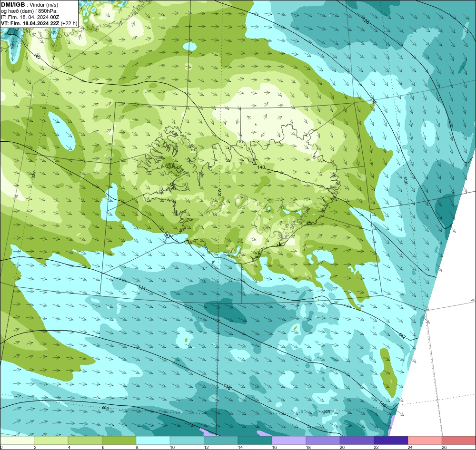Pick the 8–10 m/s pale cyan legend swatch
This screenshot has height=450, width=476.
[x=153, y=440]
